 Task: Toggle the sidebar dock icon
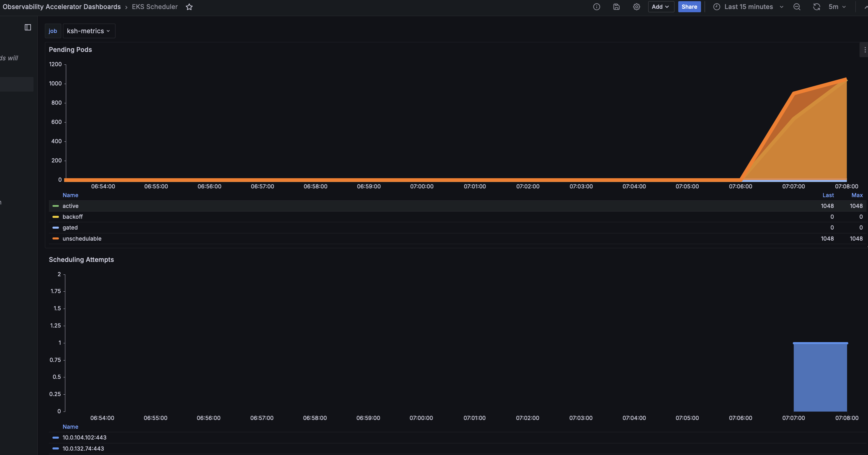[28, 27]
